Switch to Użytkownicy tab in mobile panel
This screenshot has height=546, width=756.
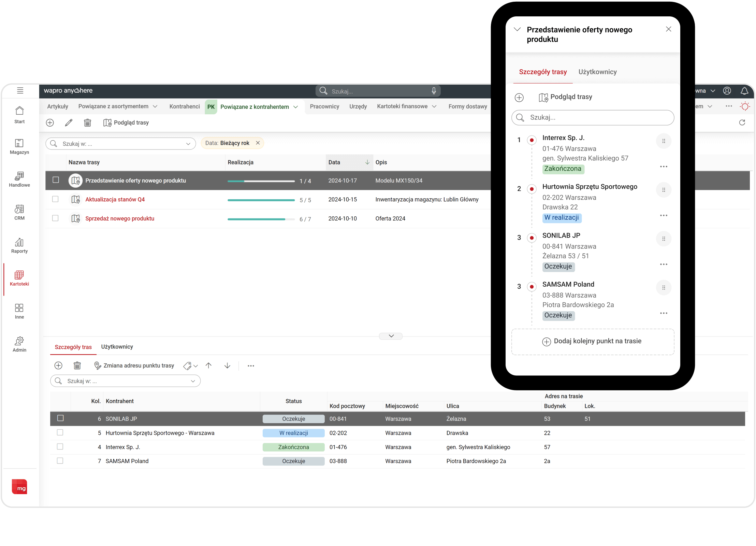pos(597,72)
